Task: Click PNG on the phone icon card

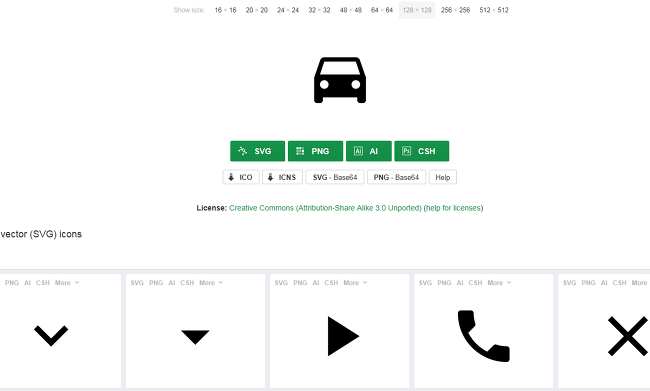Action: (x=444, y=283)
